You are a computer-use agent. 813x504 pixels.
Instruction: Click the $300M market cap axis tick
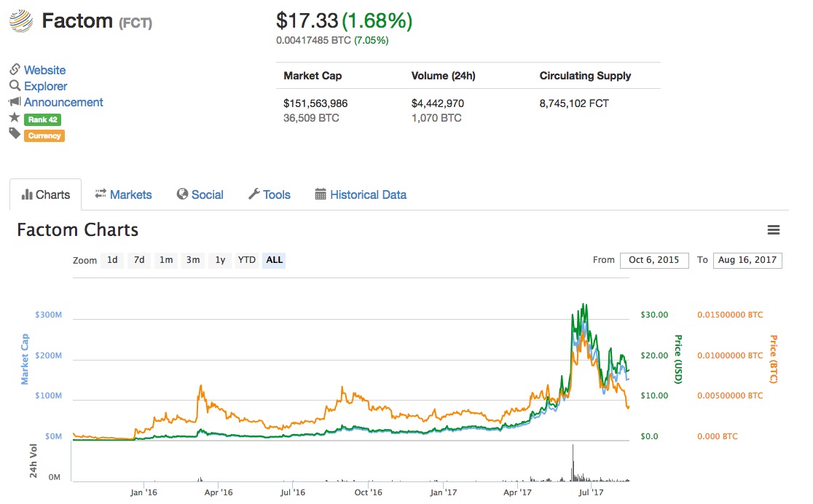48,315
